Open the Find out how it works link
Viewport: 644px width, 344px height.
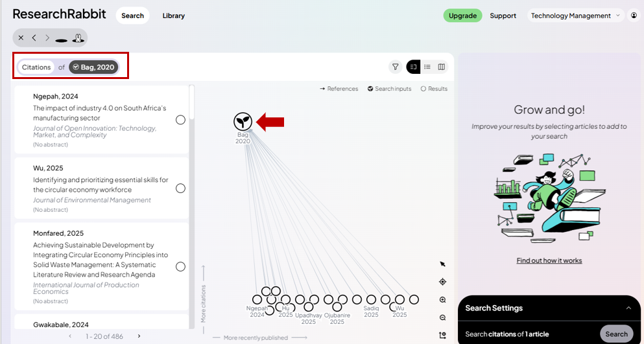pos(549,260)
